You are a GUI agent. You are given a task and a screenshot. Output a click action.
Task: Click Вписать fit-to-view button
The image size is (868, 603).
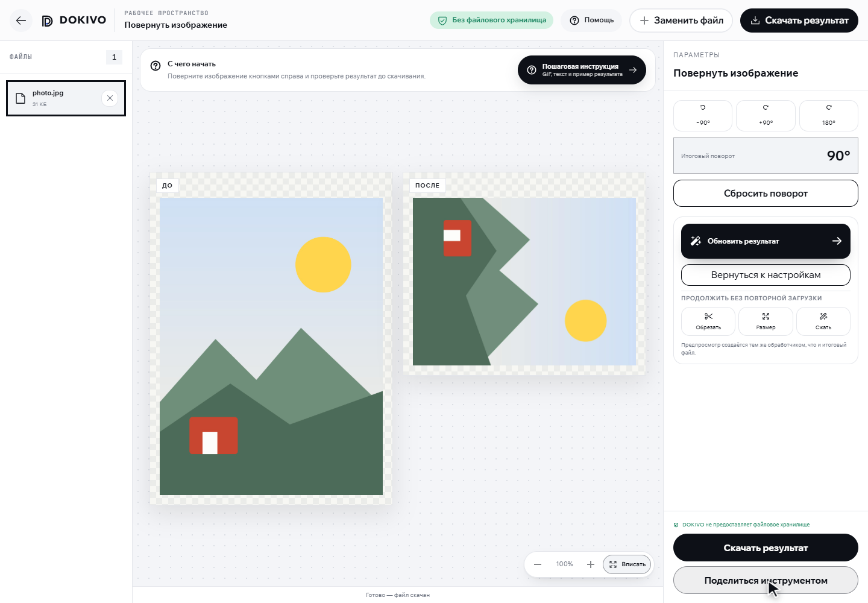627,564
